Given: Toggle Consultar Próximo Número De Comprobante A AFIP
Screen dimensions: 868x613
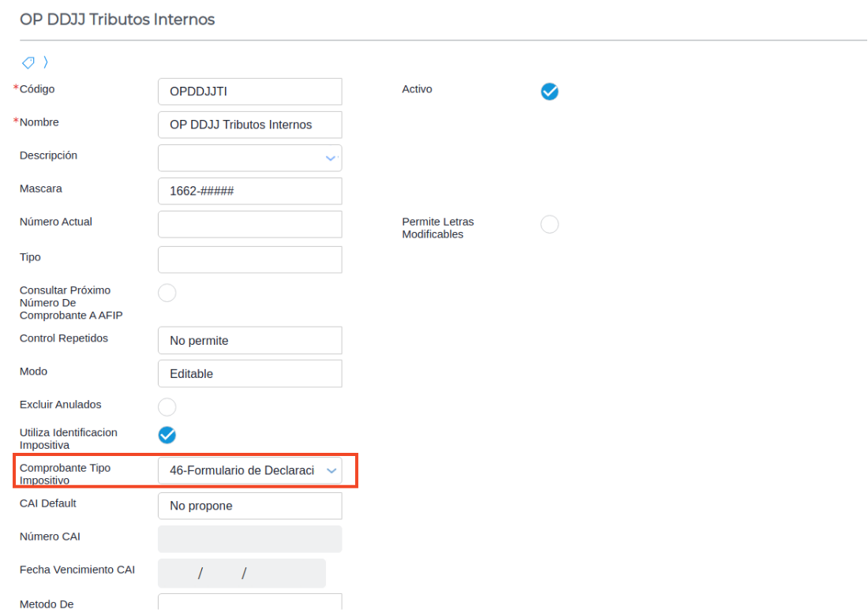Looking at the screenshot, I should click(x=167, y=293).
